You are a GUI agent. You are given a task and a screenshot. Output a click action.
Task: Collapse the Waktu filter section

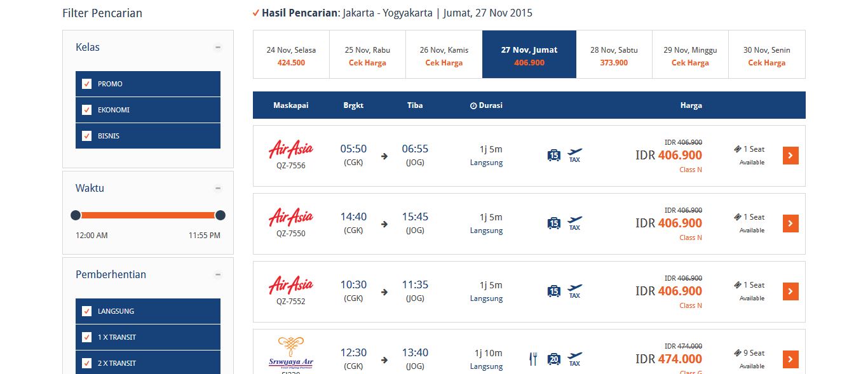point(218,189)
